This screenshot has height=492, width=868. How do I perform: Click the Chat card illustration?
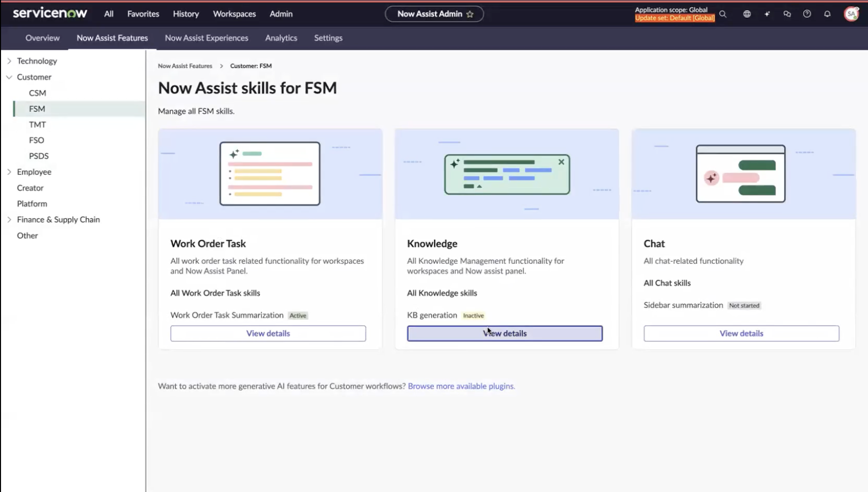point(744,173)
